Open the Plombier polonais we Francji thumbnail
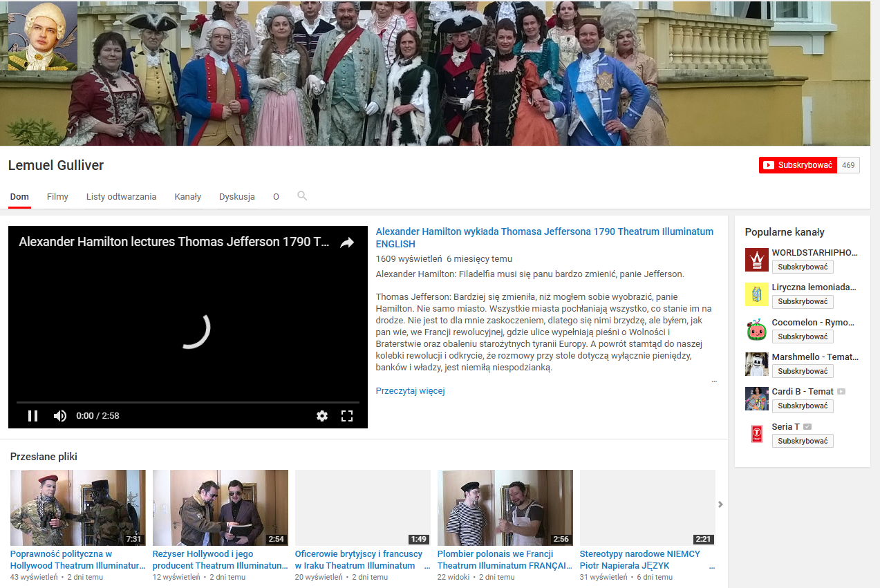Viewport: 880px width, 588px height. (505, 508)
